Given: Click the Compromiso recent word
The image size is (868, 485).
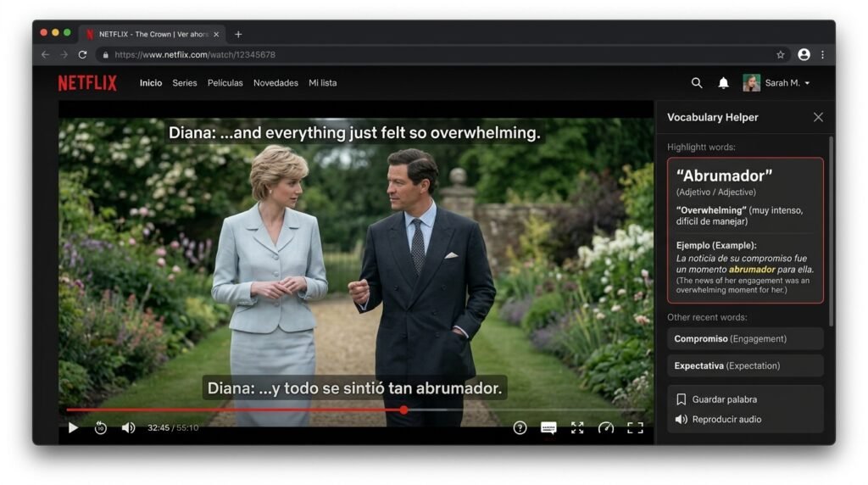Looking at the screenshot, I should click(745, 339).
